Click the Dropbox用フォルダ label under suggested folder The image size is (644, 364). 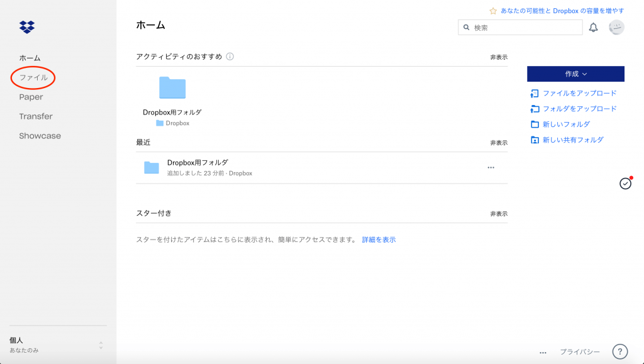pos(172,112)
